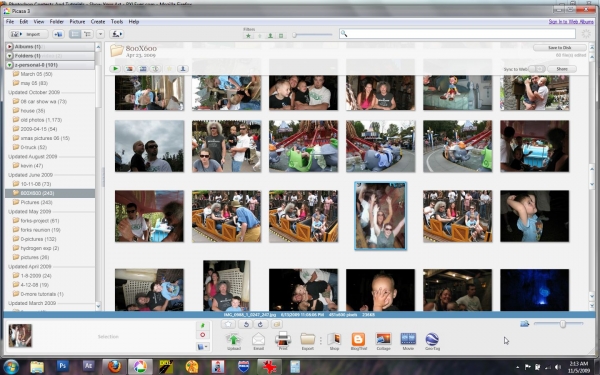
Task: Click Sign In to Web Albums link
Action: tap(571, 22)
